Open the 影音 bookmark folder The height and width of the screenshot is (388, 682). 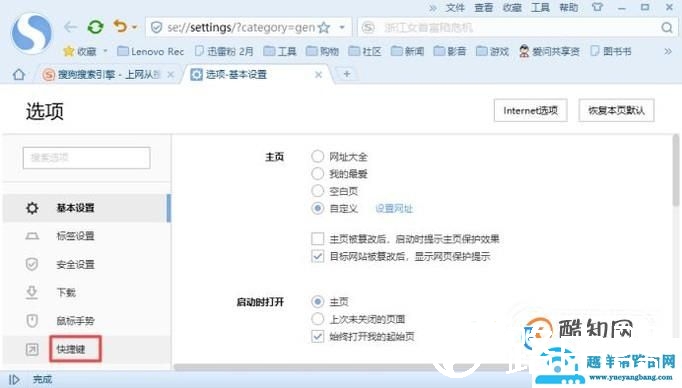(x=450, y=51)
